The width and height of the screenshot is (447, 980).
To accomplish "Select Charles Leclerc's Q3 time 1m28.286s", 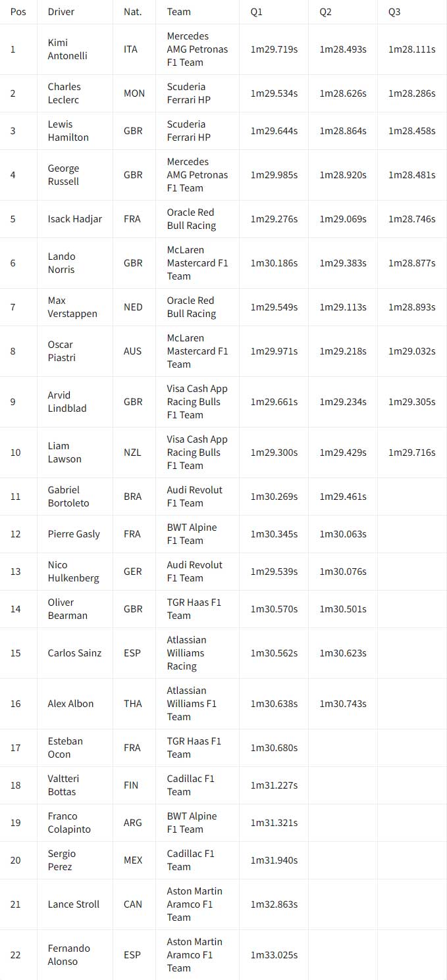I will coord(411,93).
